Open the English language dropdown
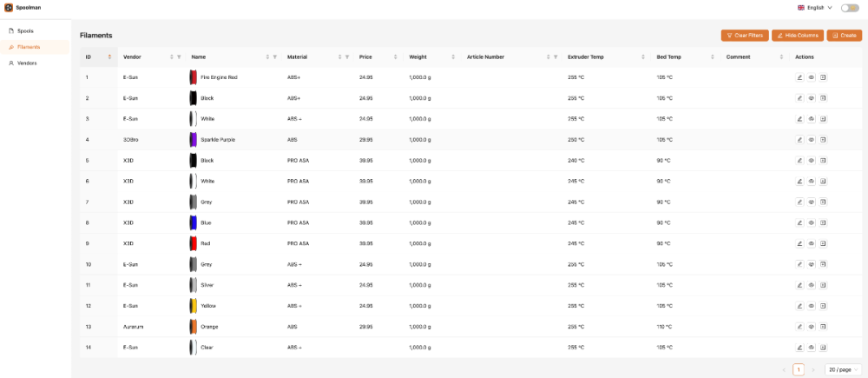Screen dimensions: 868x378 click(x=814, y=8)
